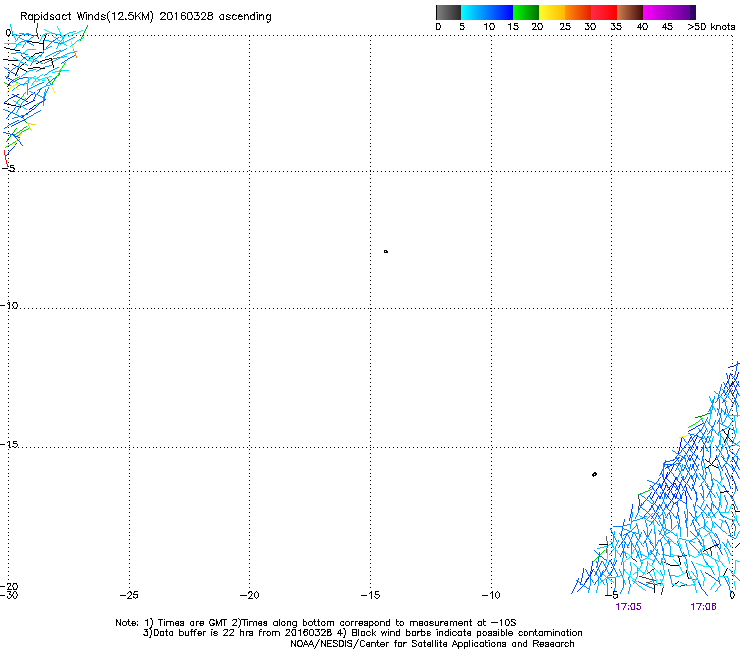The width and height of the screenshot is (740, 650).
Task: Click the NOAA/NESDIS Center for Satellite Applications credit
Action: tap(432, 644)
